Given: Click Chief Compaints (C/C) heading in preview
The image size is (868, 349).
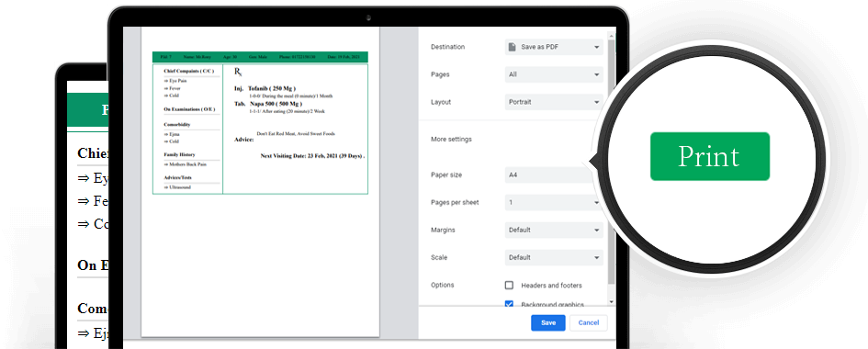Looking at the screenshot, I should 189,71.
